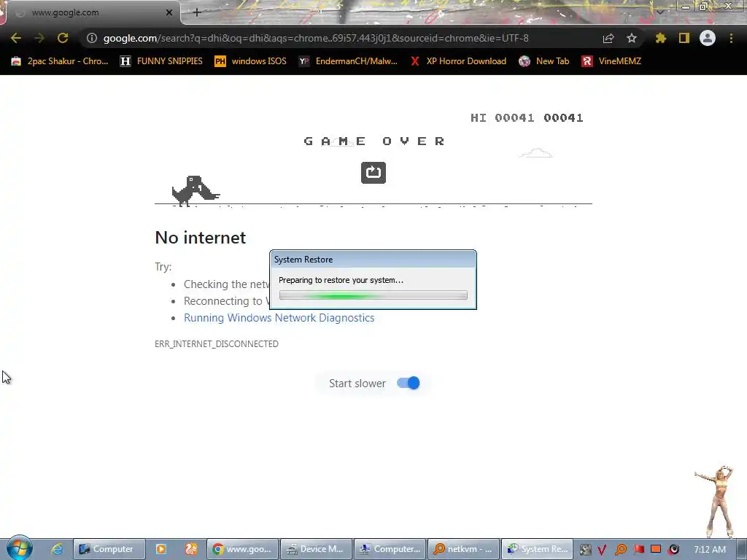Bookmark this tab with the star icon
This screenshot has height=560, width=747.
(632, 38)
